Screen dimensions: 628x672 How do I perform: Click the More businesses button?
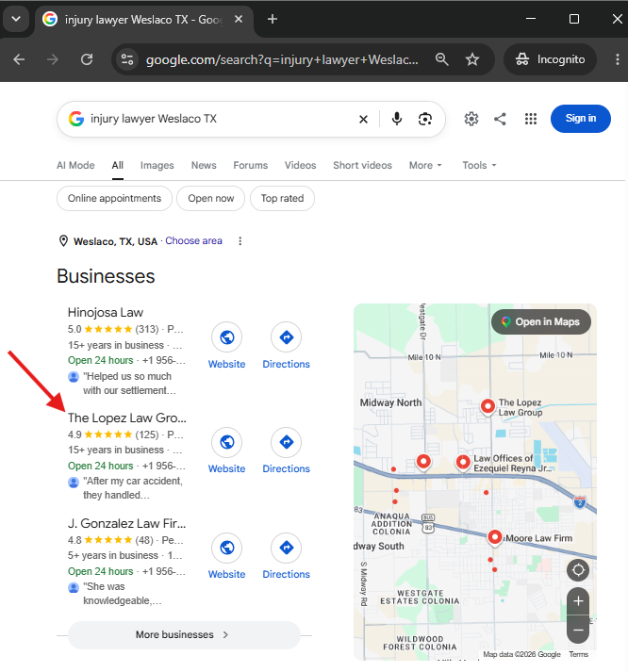tap(184, 634)
